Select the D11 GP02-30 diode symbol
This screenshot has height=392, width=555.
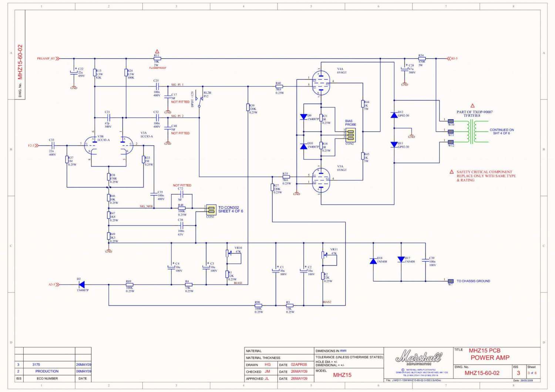394,144
